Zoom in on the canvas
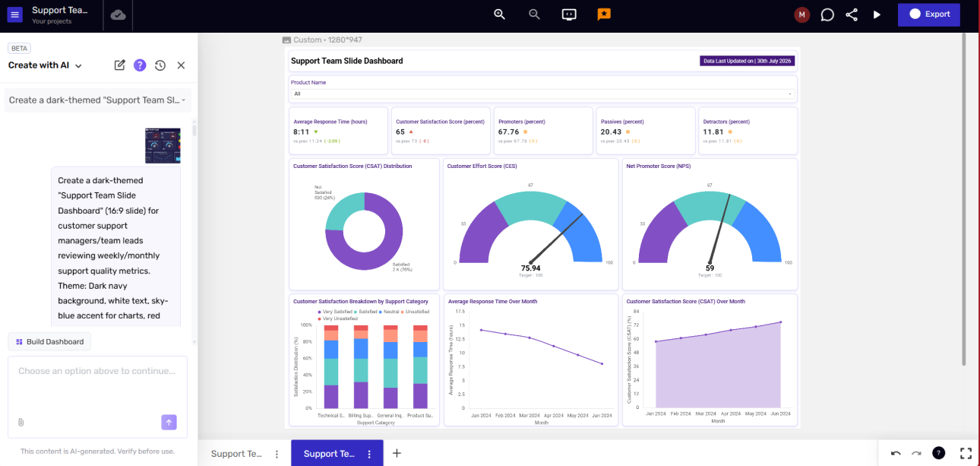 coord(499,14)
